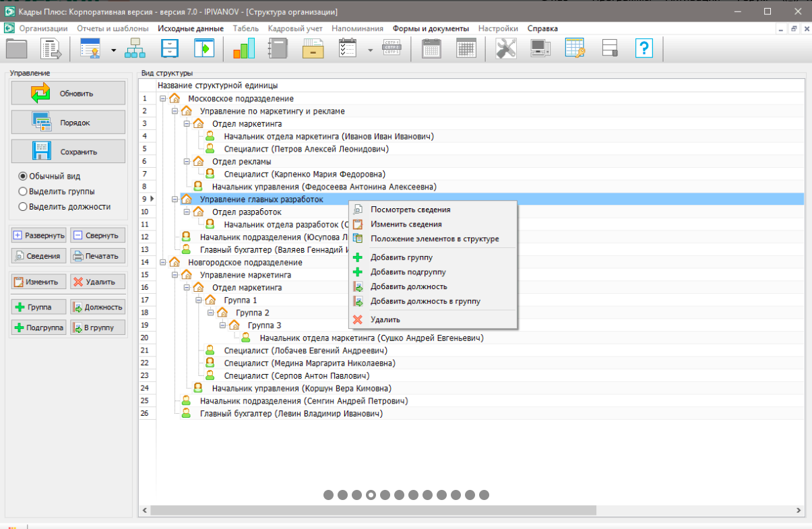Click the Развернуть button

click(39, 235)
